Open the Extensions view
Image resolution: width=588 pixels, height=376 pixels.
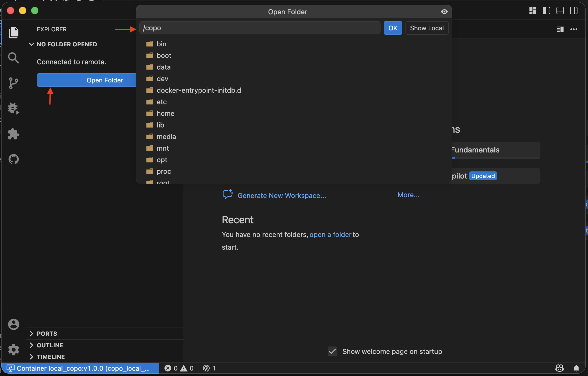click(x=13, y=134)
